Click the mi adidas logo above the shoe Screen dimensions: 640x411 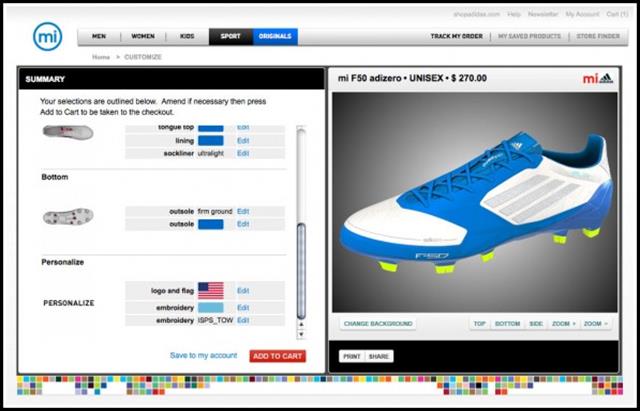pos(598,79)
